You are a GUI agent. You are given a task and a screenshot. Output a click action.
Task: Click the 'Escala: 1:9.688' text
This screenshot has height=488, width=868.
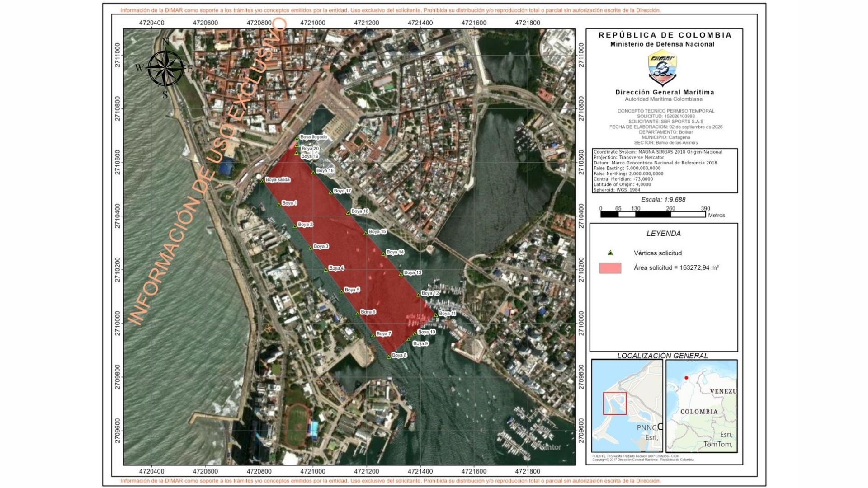tap(663, 200)
